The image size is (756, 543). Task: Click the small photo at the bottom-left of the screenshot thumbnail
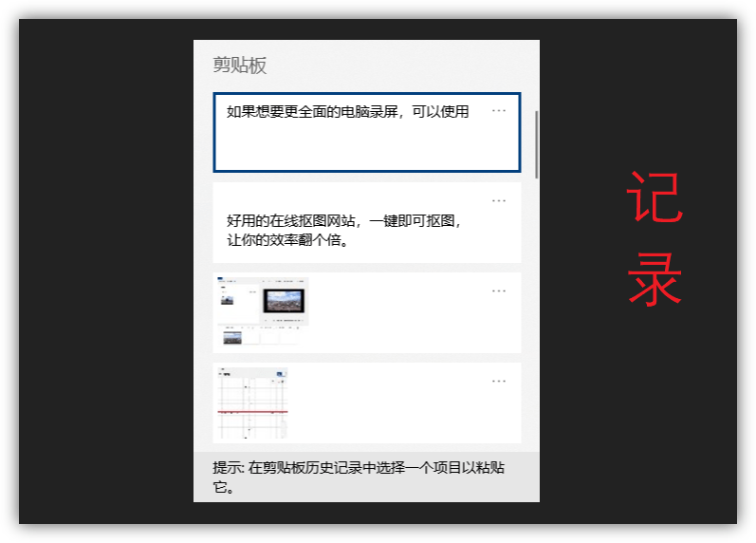232,337
